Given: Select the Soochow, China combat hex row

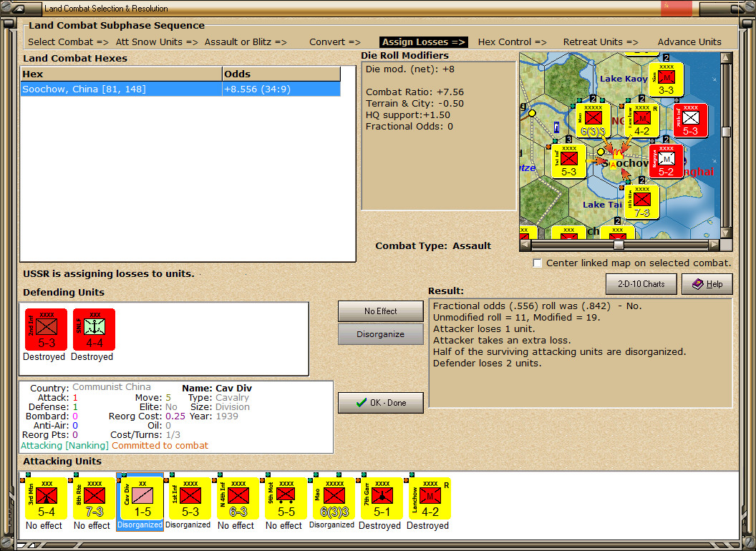Looking at the screenshot, I should coord(180,89).
